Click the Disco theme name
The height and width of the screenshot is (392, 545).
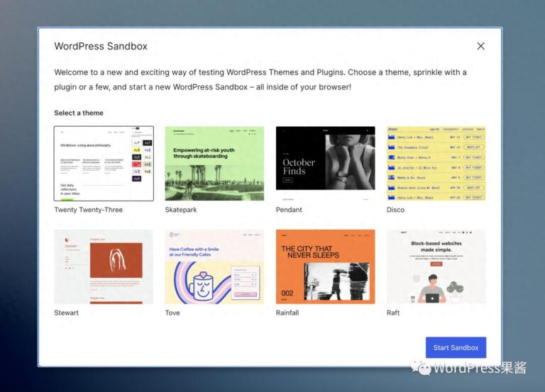(395, 210)
